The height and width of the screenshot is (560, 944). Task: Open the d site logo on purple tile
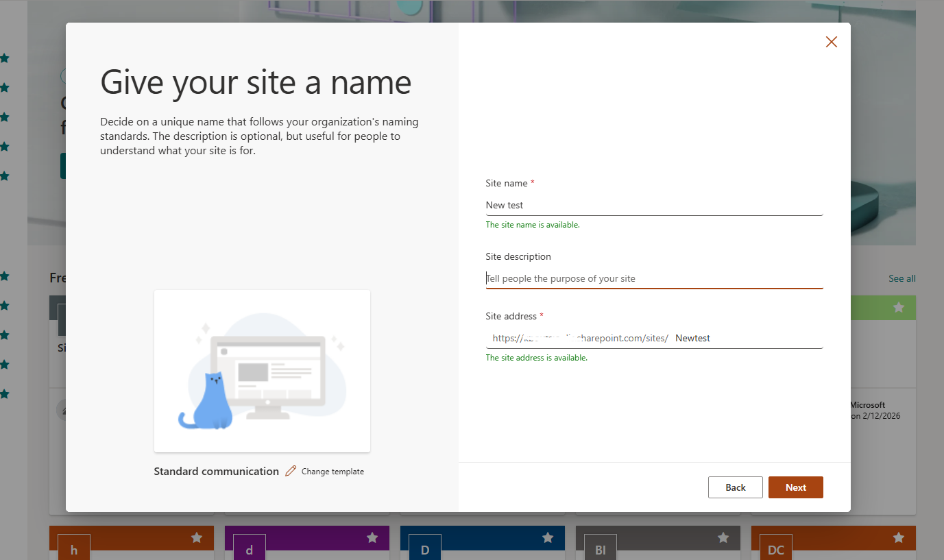pos(250,548)
